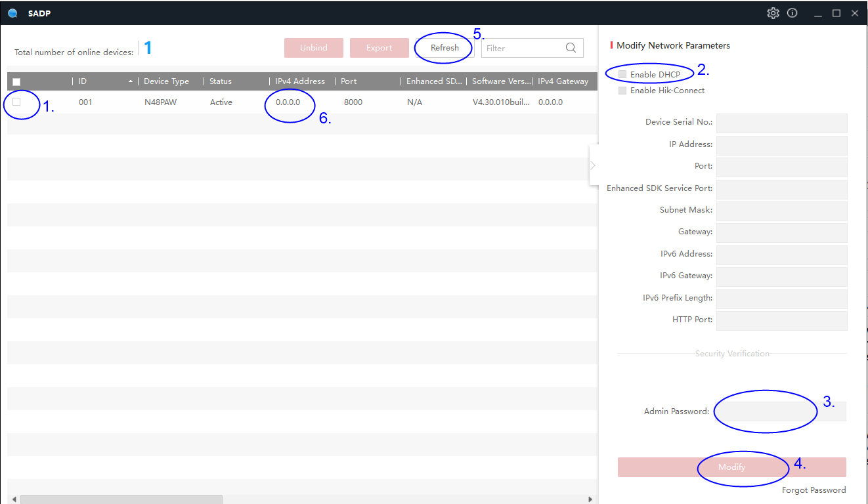This screenshot has height=504, width=868.
Task: Toggle the select-all header checkbox
Action: coord(17,82)
